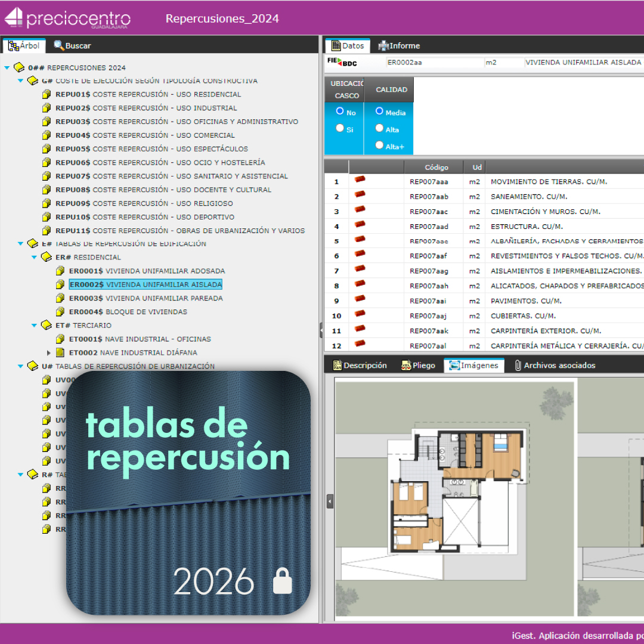The image size is (644, 644).
Task: Open the Pliego tab
Action: click(x=418, y=365)
